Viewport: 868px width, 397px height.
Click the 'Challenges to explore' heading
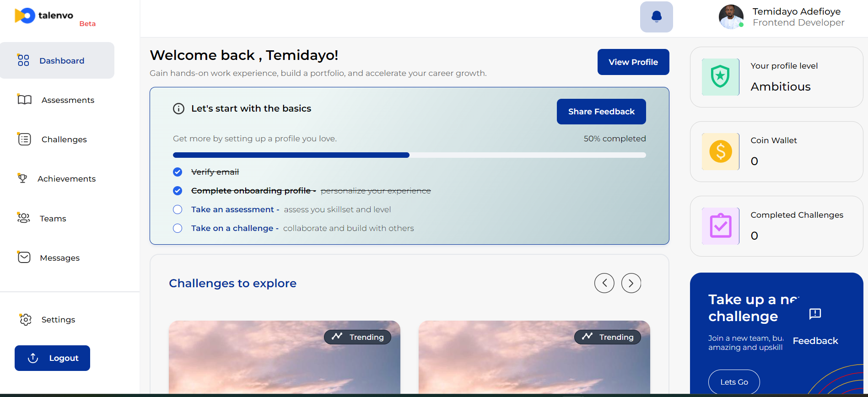point(232,283)
